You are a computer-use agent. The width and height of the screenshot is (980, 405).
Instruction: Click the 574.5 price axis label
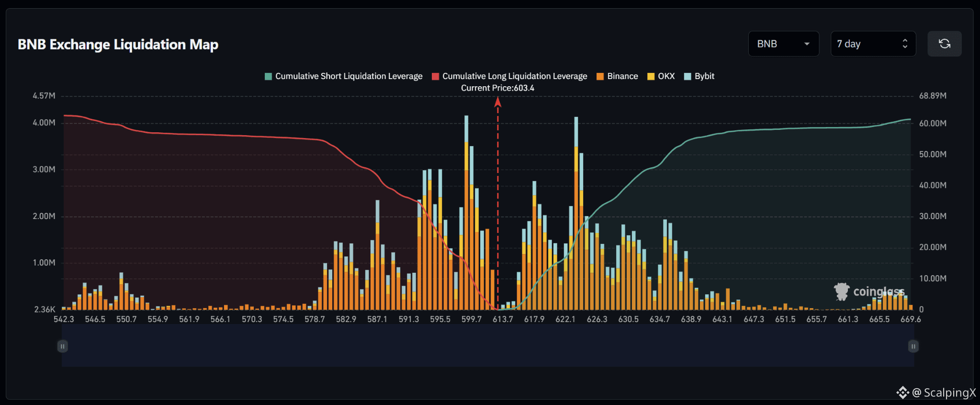pyautogui.click(x=283, y=319)
